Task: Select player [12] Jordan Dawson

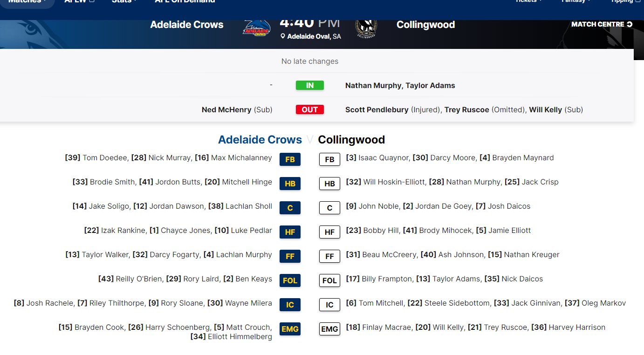Action: click(169, 206)
